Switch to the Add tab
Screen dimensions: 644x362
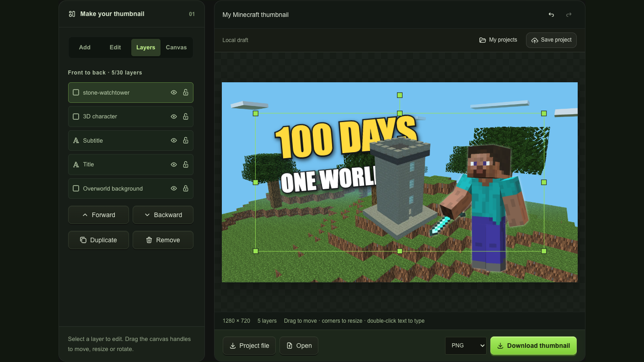85,48
